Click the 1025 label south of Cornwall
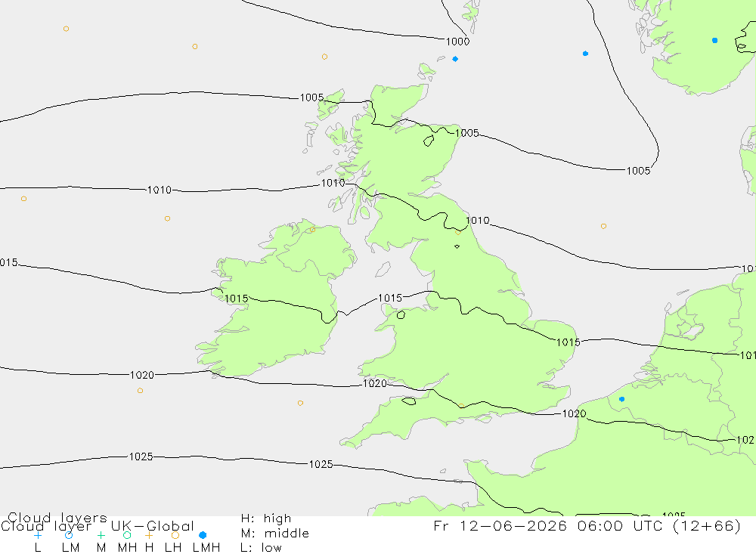 [x=321, y=464]
